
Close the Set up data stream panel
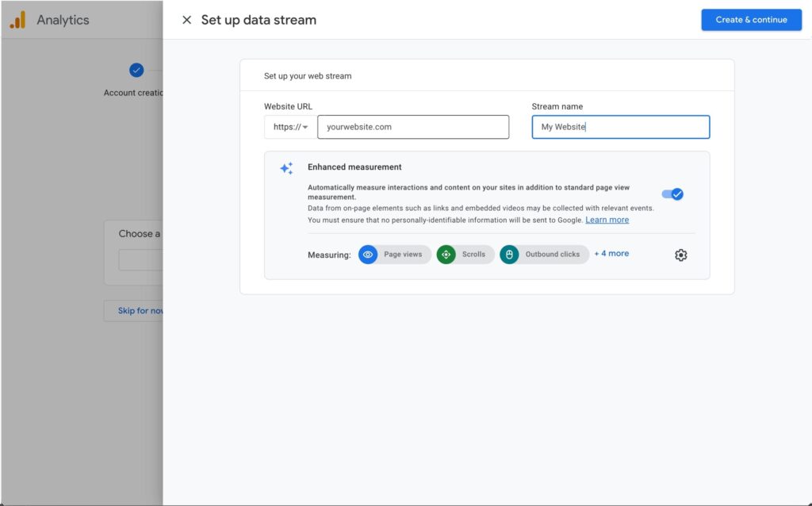pyautogui.click(x=186, y=20)
